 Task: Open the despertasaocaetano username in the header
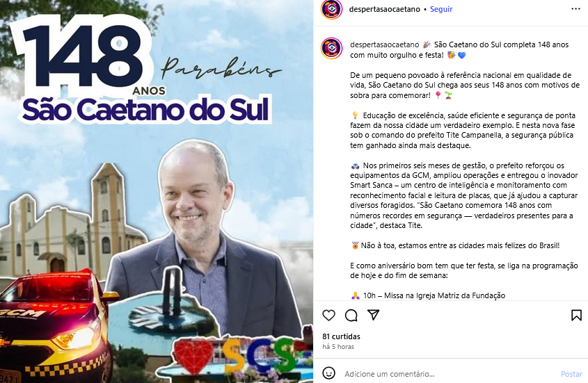pyautogui.click(x=384, y=9)
